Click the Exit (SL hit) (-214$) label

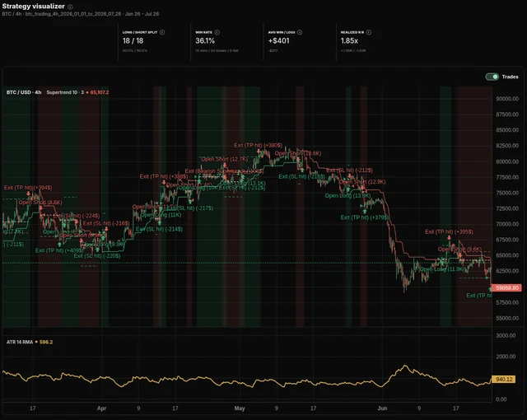click(159, 229)
